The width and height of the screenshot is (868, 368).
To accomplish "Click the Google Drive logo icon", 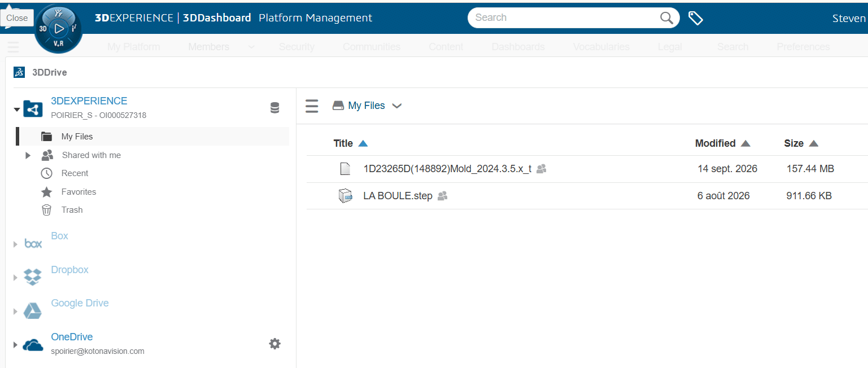I will pyautogui.click(x=33, y=310).
